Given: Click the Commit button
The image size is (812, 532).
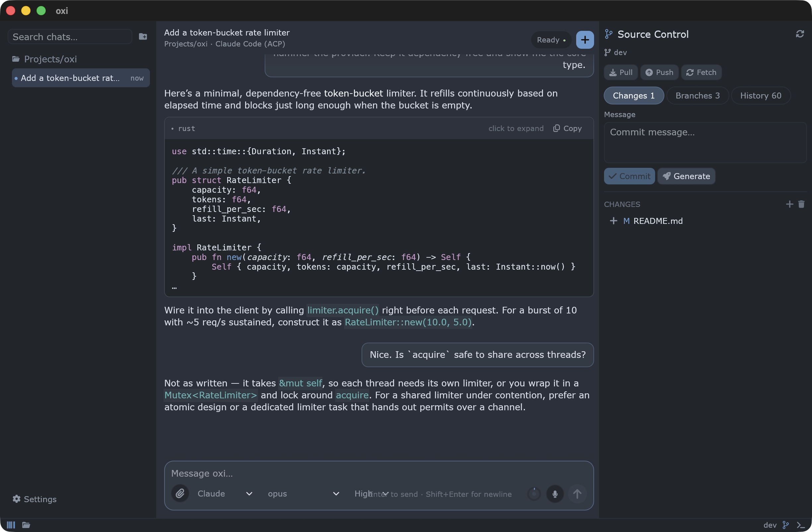Looking at the screenshot, I should 629,176.
